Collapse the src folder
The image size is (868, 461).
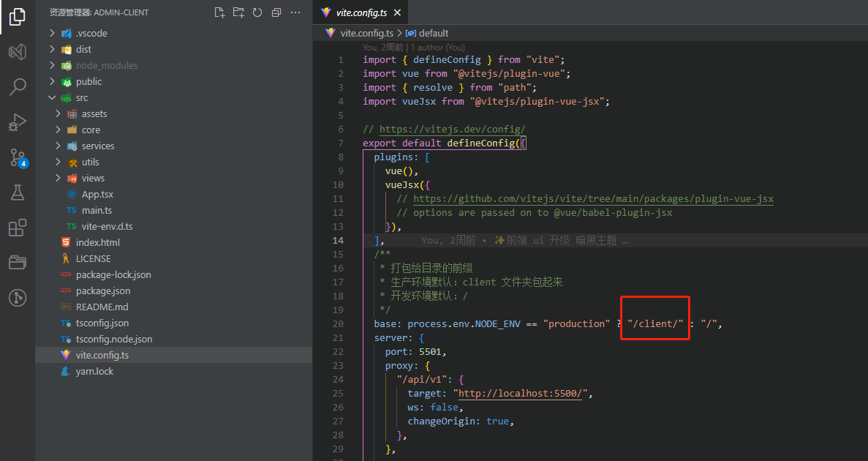pos(81,97)
